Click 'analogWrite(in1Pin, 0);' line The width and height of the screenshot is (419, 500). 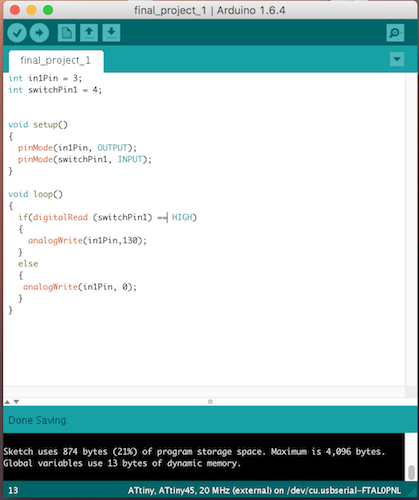click(80, 287)
